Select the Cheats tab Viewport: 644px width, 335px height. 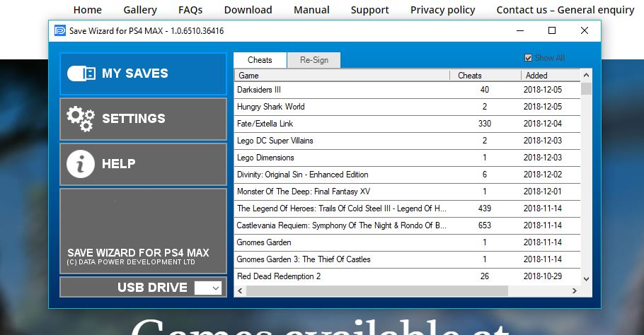(260, 60)
